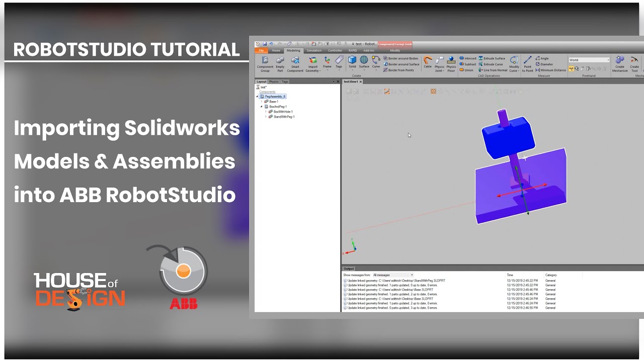Toggle the Freehand Move tool
Screen dimensions: 644x362
coord(571,69)
